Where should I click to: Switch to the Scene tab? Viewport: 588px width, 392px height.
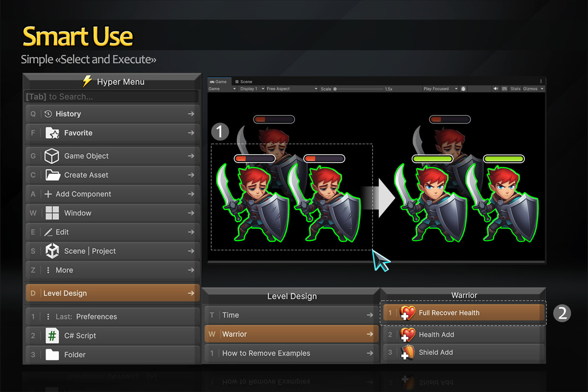click(x=244, y=82)
